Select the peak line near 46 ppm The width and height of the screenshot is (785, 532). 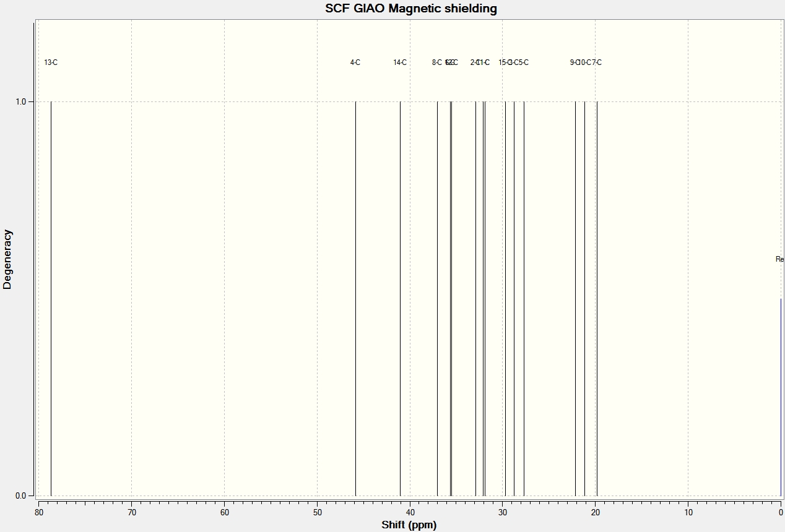pos(355,298)
